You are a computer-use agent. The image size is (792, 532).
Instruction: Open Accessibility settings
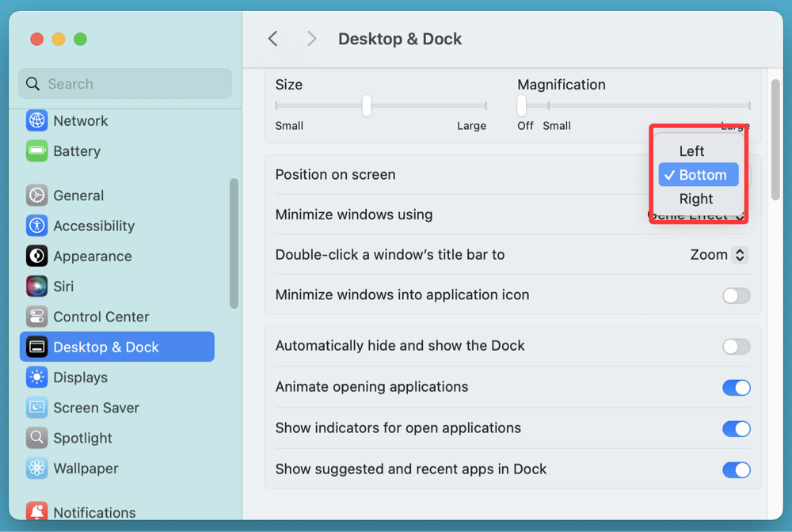tap(94, 226)
